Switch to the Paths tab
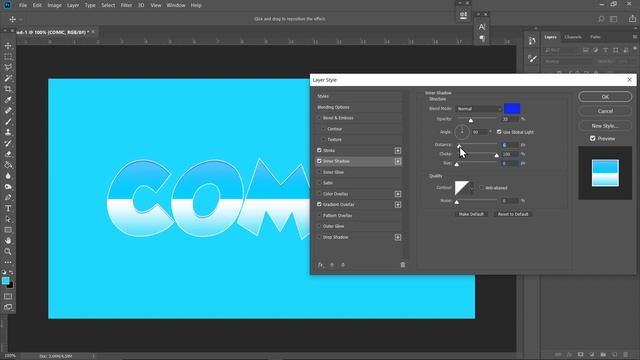Screen dimensions: 640x360 pos(595,37)
